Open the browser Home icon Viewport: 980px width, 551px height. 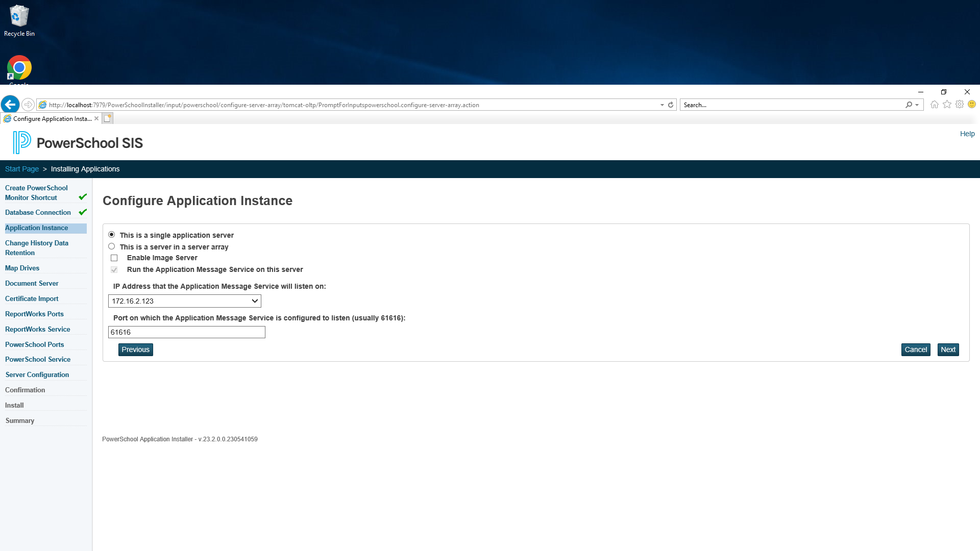click(934, 105)
